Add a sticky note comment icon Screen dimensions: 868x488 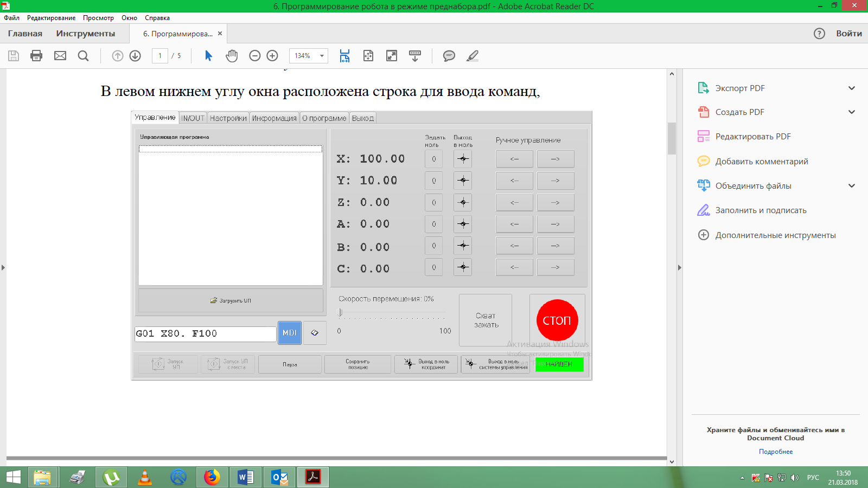pos(449,56)
